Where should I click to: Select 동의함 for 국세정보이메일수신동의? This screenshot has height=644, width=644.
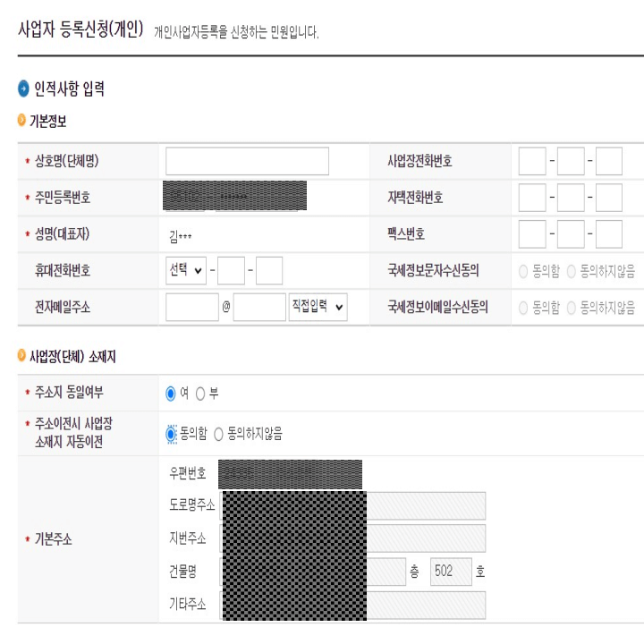tap(523, 308)
